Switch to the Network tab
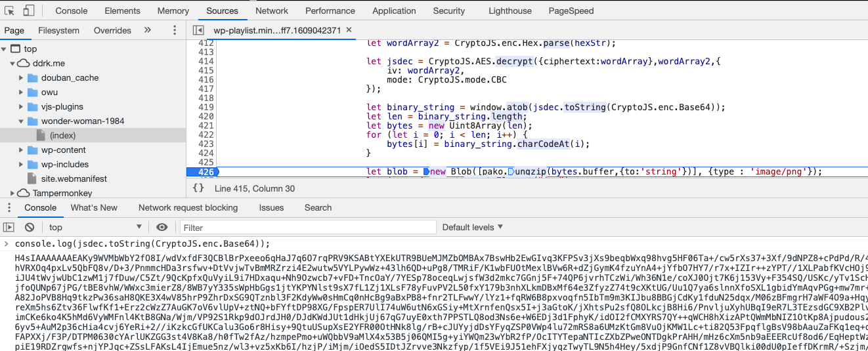The height and width of the screenshot is (351, 868). click(272, 10)
